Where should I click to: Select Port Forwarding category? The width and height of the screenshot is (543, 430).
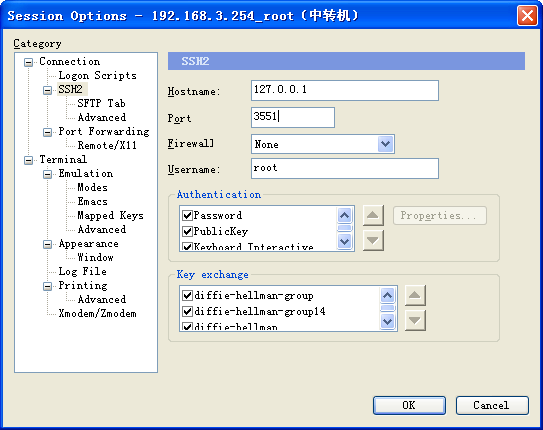pyautogui.click(x=104, y=132)
